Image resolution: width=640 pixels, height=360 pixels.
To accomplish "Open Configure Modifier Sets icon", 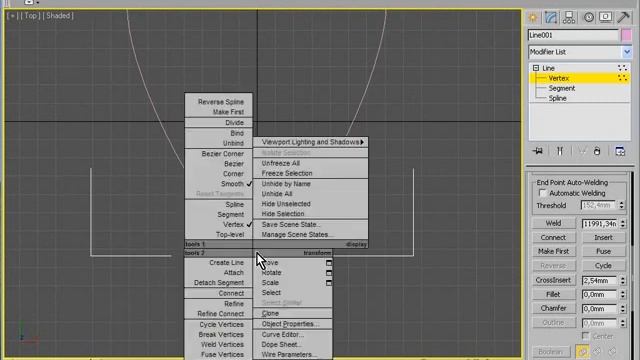I will (620, 151).
